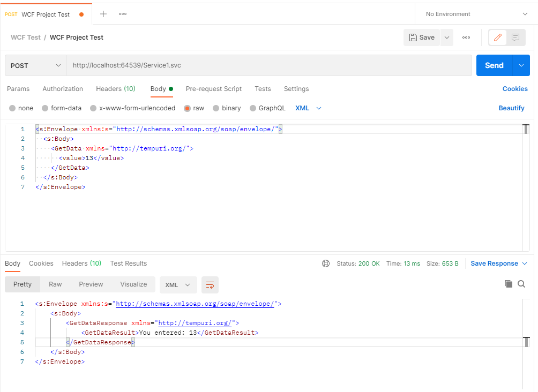Image resolution: width=538 pixels, height=392 pixels.
Task: Expand Save Response dropdown arrow
Action: (525, 263)
